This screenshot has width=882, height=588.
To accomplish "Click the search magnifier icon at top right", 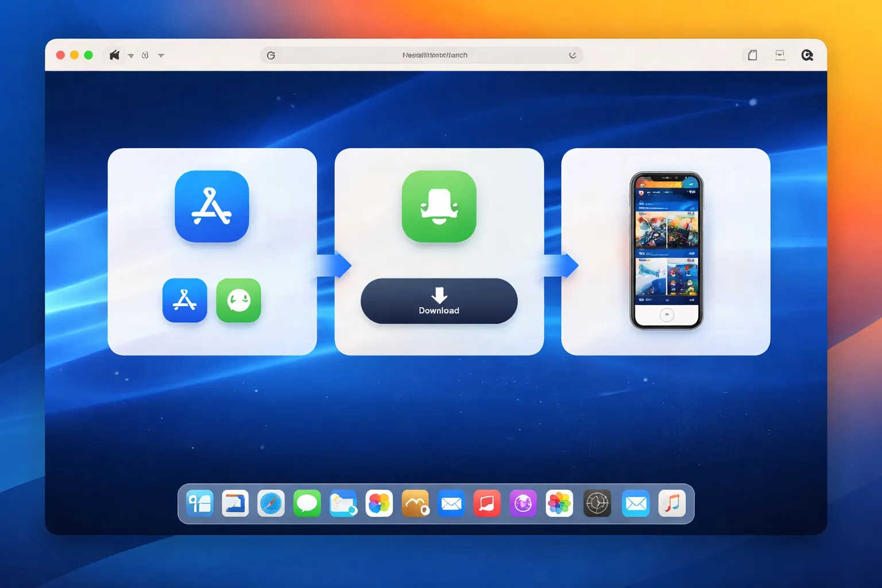I will [x=807, y=55].
